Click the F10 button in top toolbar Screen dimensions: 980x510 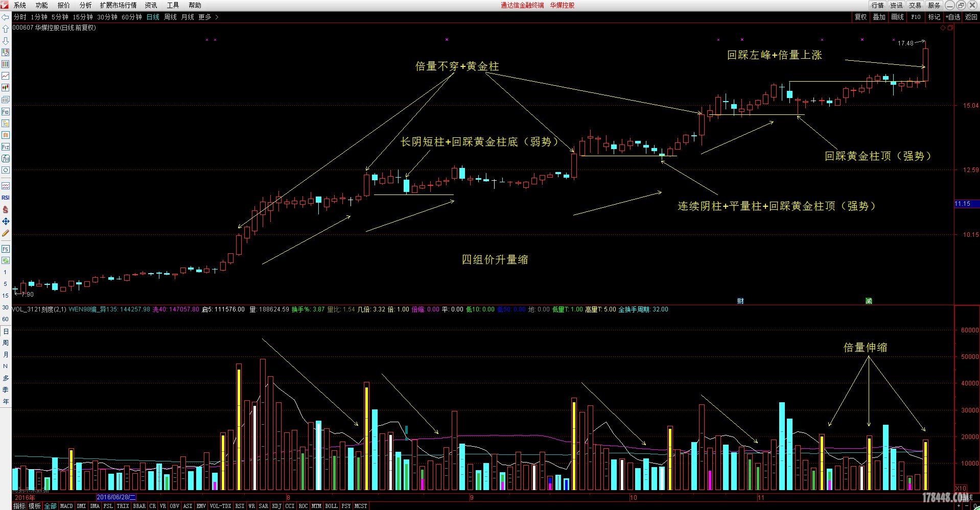(916, 17)
